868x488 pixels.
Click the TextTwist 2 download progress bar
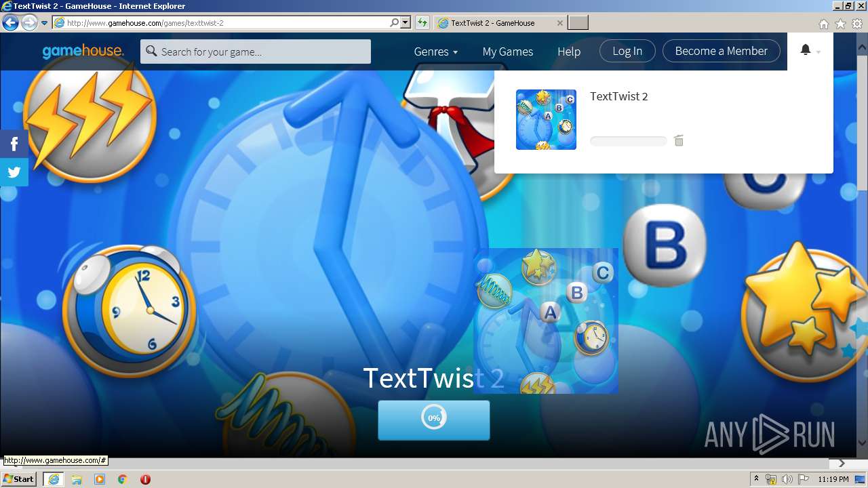pyautogui.click(x=629, y=141)
